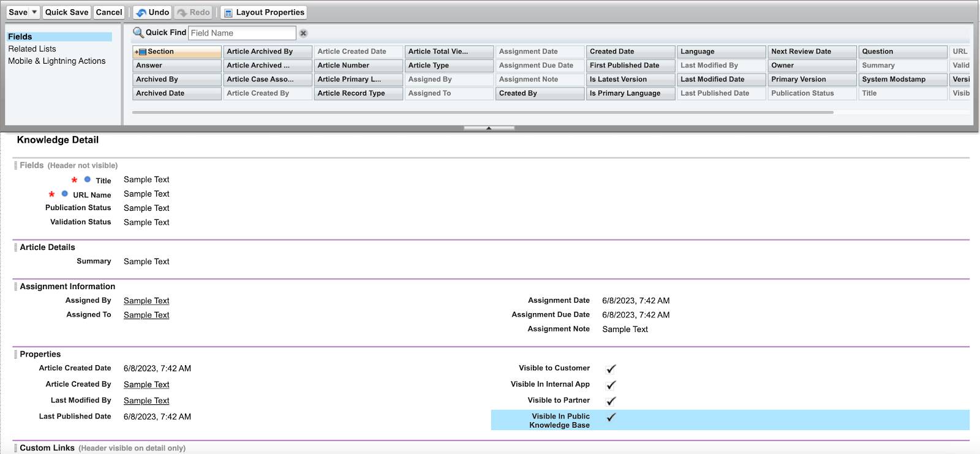The width and height of the screenshot is (980, 454).
Task: Click the Quick Find magnifier icon
Action: (x=138, y=32)
